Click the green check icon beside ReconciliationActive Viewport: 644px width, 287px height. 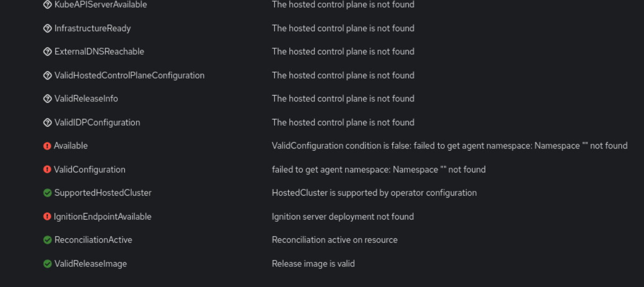(48, 240)
